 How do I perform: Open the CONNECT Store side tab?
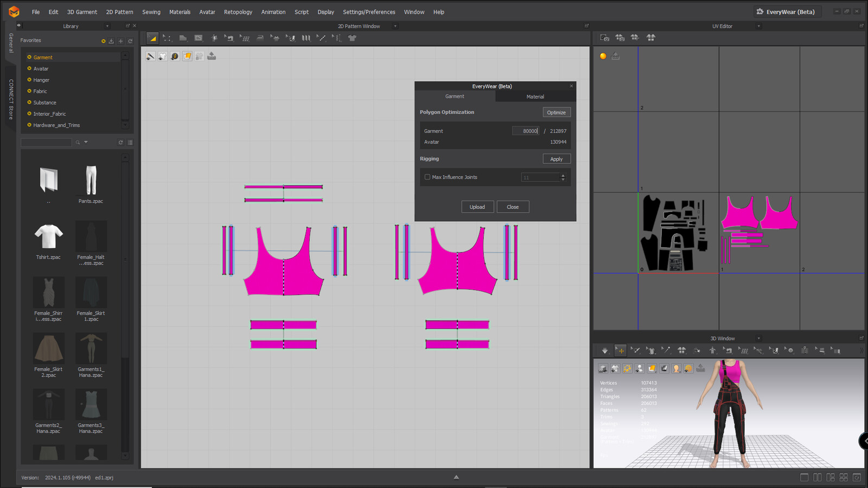click(x=11, y=99)
